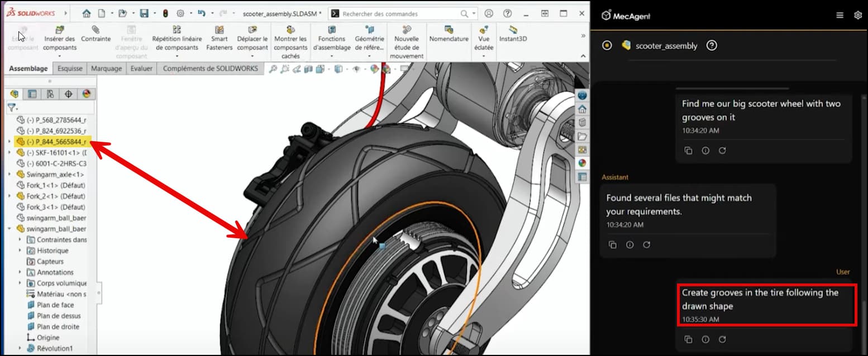Switch to the Esquisse tab
Image resolution: width=868 pixels, height=356 pixels.
(70, 68)
